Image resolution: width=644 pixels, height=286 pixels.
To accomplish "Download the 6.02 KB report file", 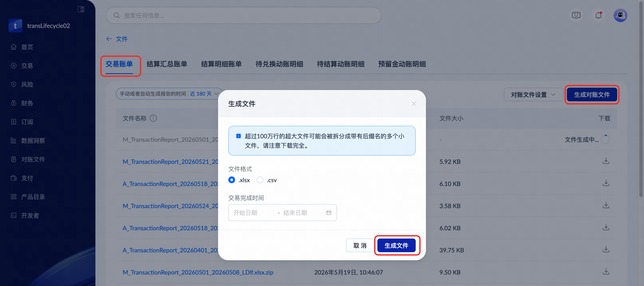I will coord(606,227).
